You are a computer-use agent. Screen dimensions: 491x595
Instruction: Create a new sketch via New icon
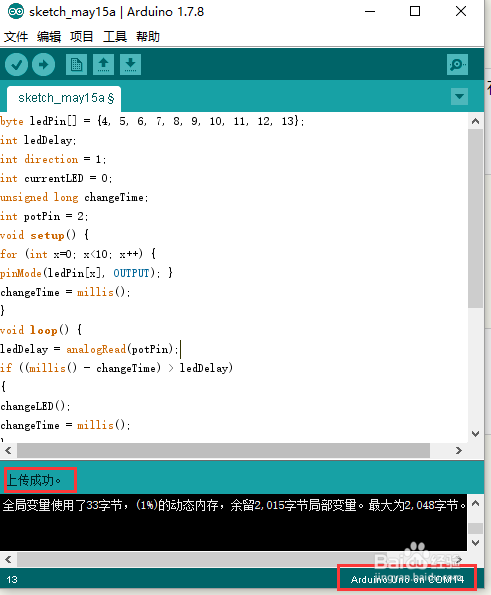point(76,65)
